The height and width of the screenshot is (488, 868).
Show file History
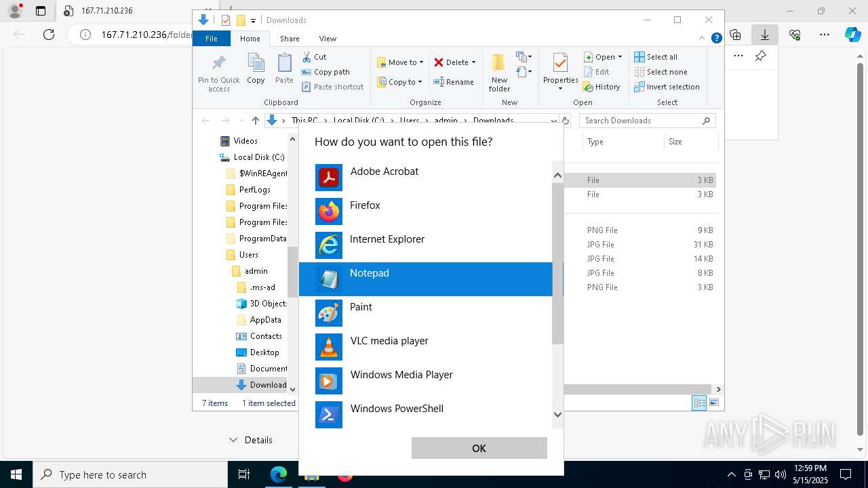coord(601,87)
